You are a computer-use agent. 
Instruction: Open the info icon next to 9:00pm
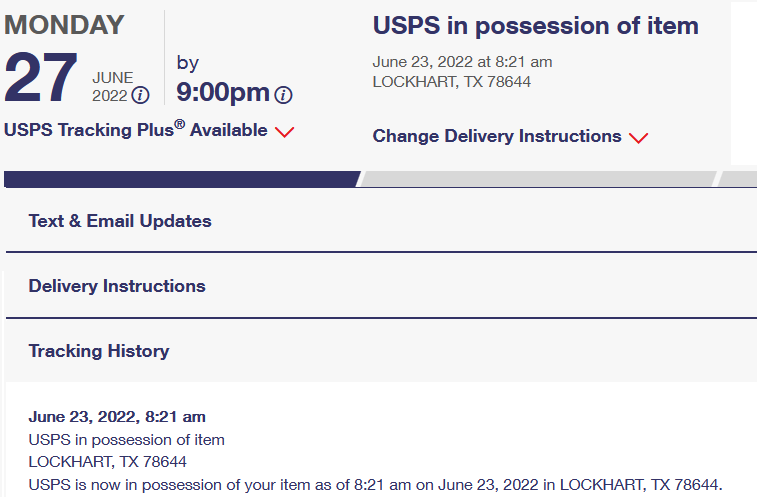coord(284,95)
